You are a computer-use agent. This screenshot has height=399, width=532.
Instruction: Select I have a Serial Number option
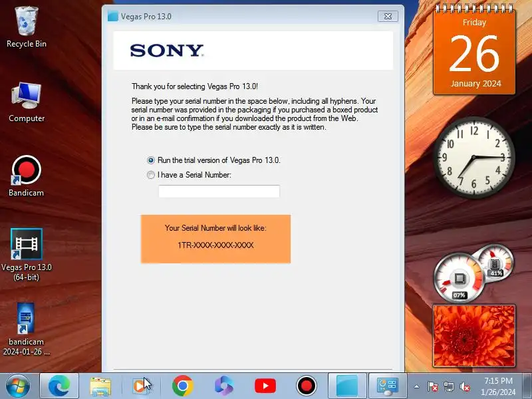tap(151, 175)
